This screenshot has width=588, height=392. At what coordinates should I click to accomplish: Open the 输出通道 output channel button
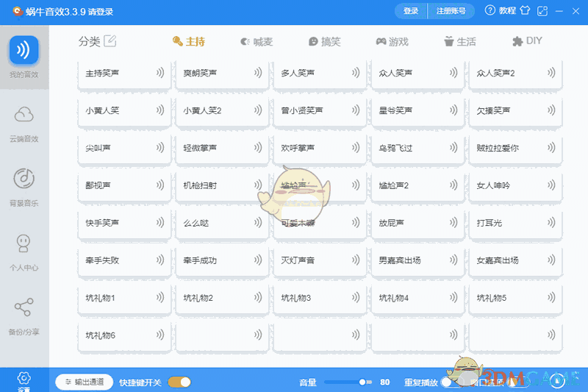[x=85, y=382]
